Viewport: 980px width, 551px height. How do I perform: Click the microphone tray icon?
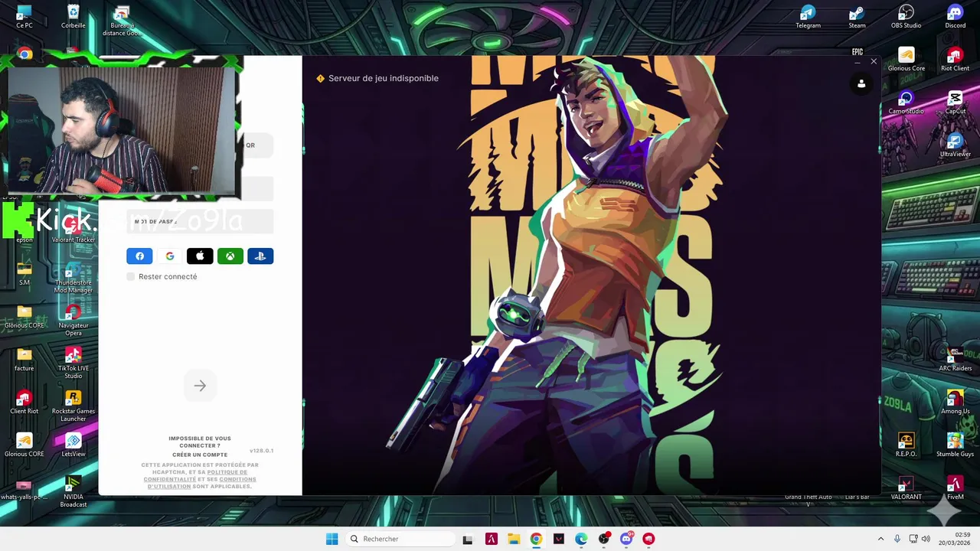(x=897, y=539)
